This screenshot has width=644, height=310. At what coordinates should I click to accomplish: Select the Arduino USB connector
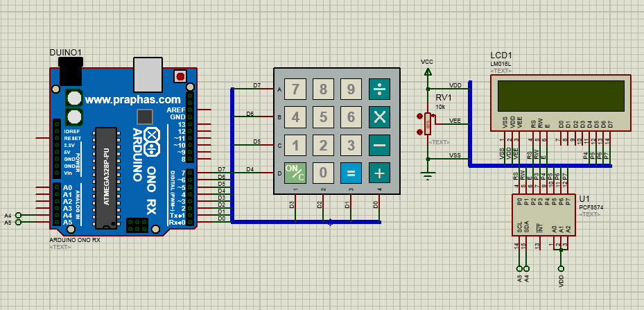coord(148,74)
